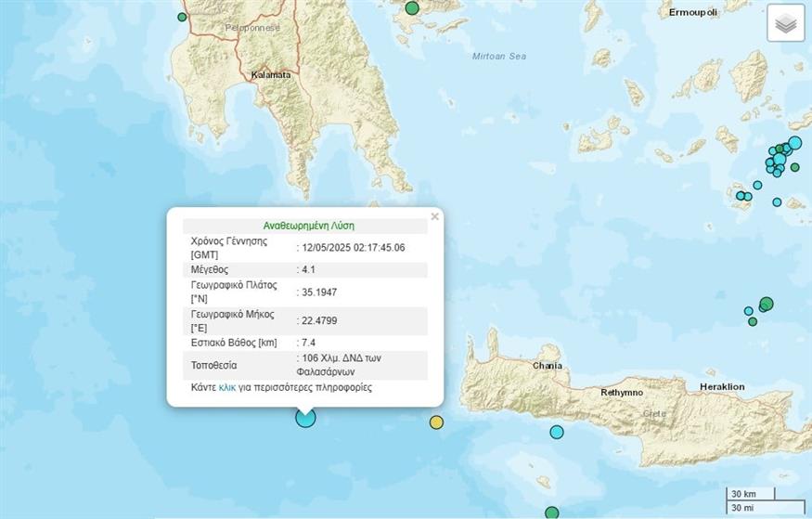Click the large green marker north of Heraklion

click(766, 304)
